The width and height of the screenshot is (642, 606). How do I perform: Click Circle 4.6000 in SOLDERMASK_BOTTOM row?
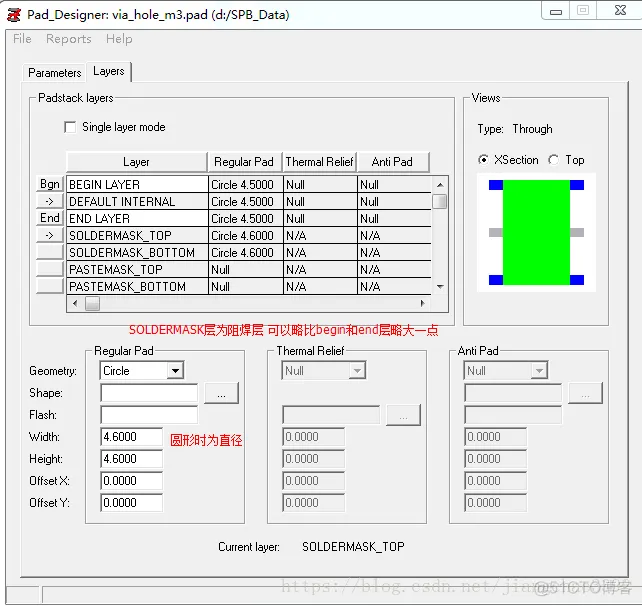(246, 253)
